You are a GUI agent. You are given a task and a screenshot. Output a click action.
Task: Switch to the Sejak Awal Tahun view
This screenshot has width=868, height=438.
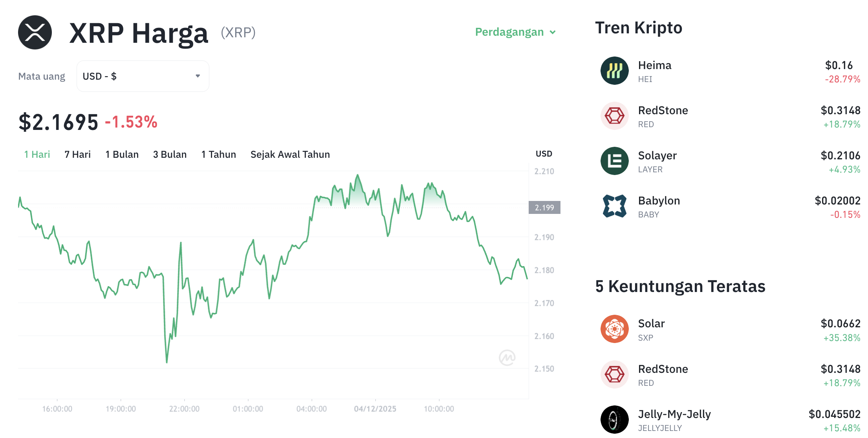tap(290, 154)
